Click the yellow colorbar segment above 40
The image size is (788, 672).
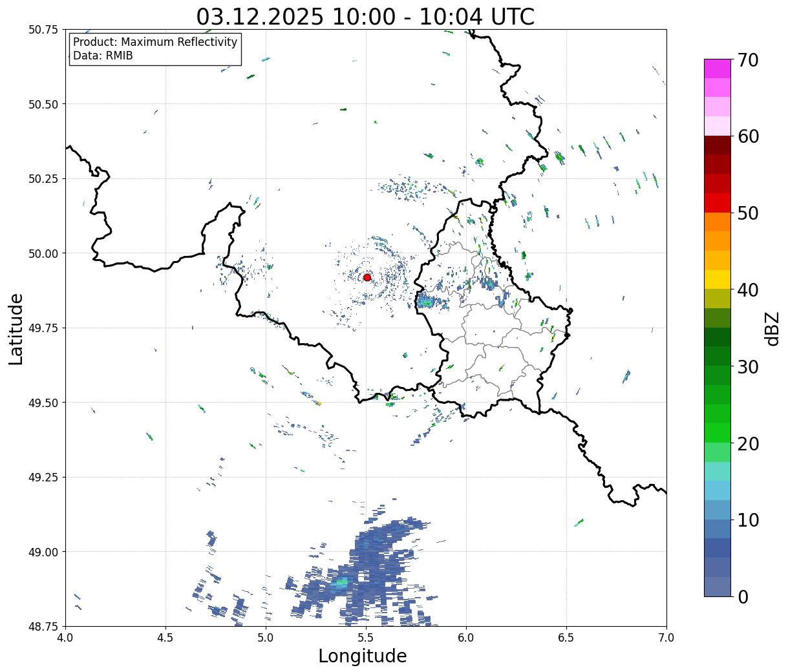[718, 279]
